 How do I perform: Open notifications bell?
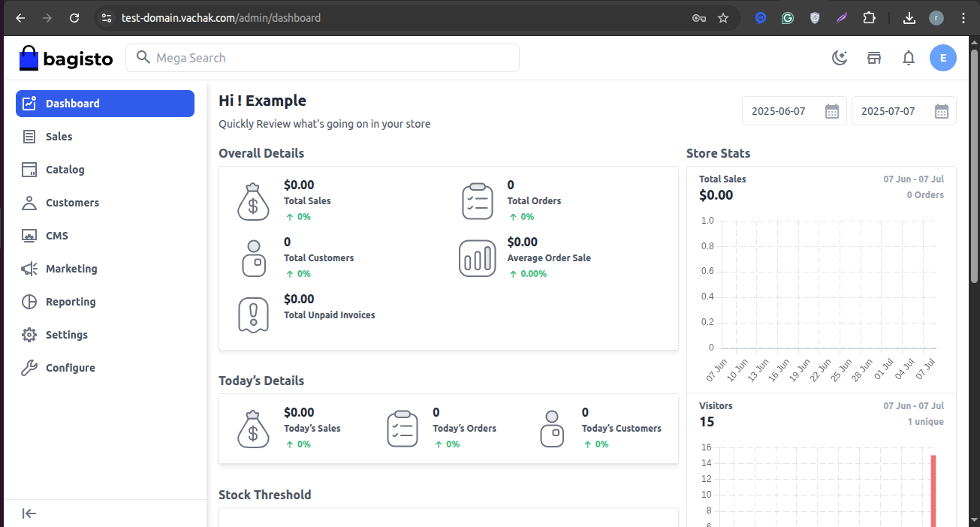click(909, 58)
